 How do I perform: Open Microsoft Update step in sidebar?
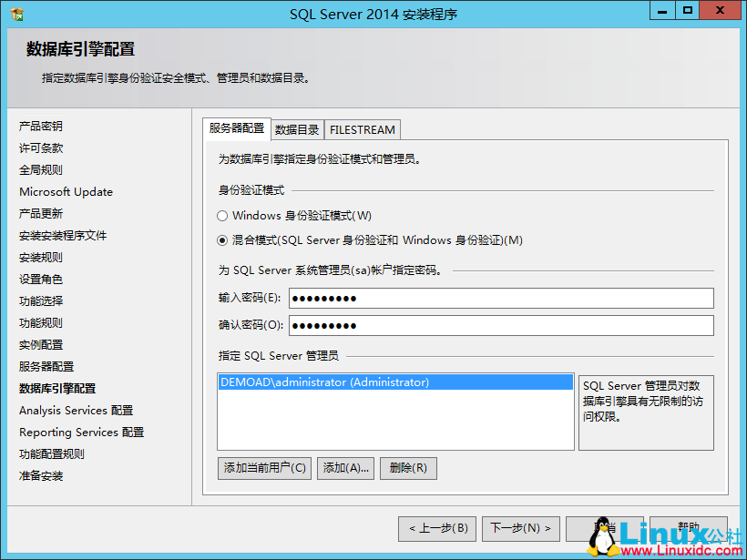point(66,191)
